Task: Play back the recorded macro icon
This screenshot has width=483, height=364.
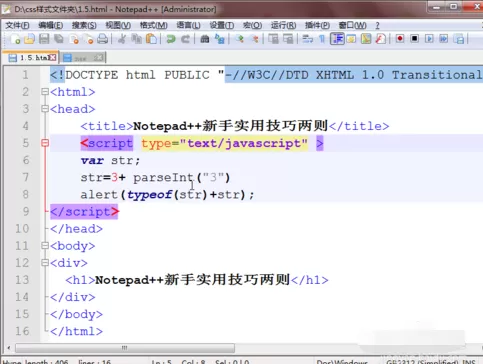Action: click(429, 39)
